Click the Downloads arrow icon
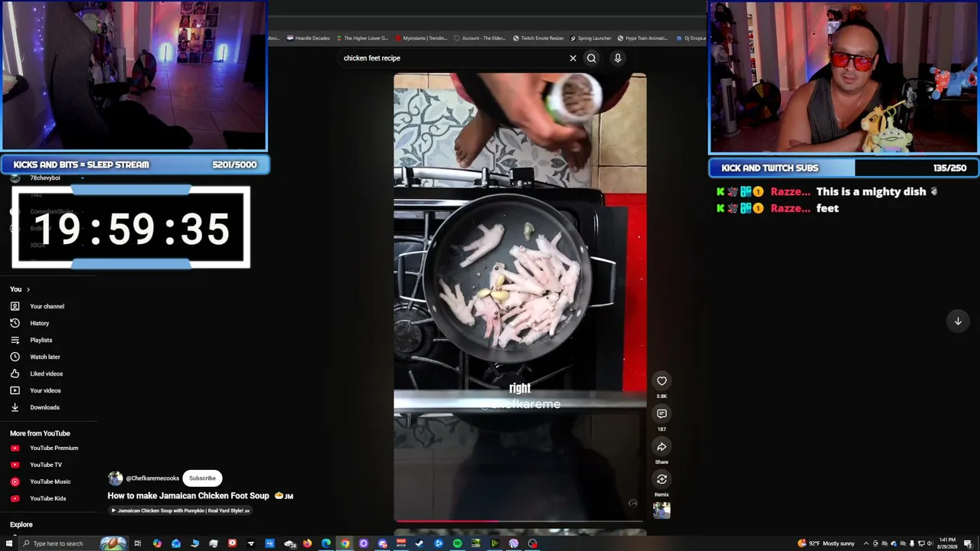The width and height of the screenshot is (980, 551). (x=15, y=407)
